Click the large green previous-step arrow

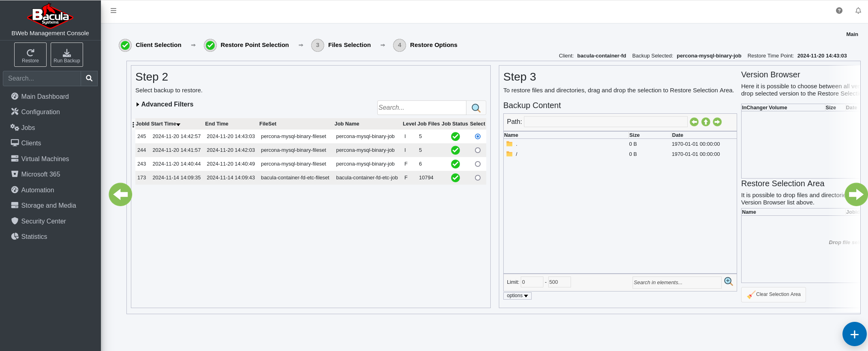click(x=120, y=194)
